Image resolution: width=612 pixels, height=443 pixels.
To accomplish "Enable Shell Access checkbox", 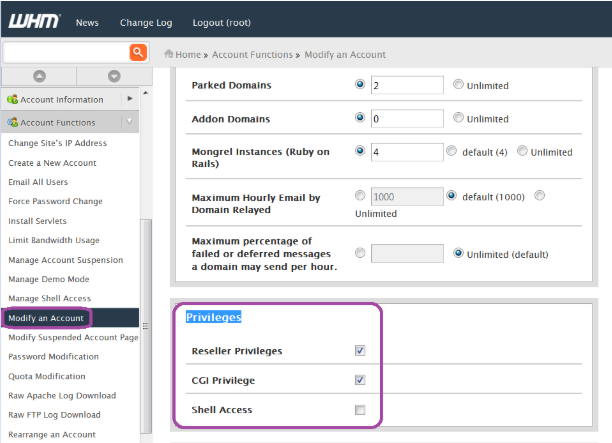I will click(x=360, y=410).
